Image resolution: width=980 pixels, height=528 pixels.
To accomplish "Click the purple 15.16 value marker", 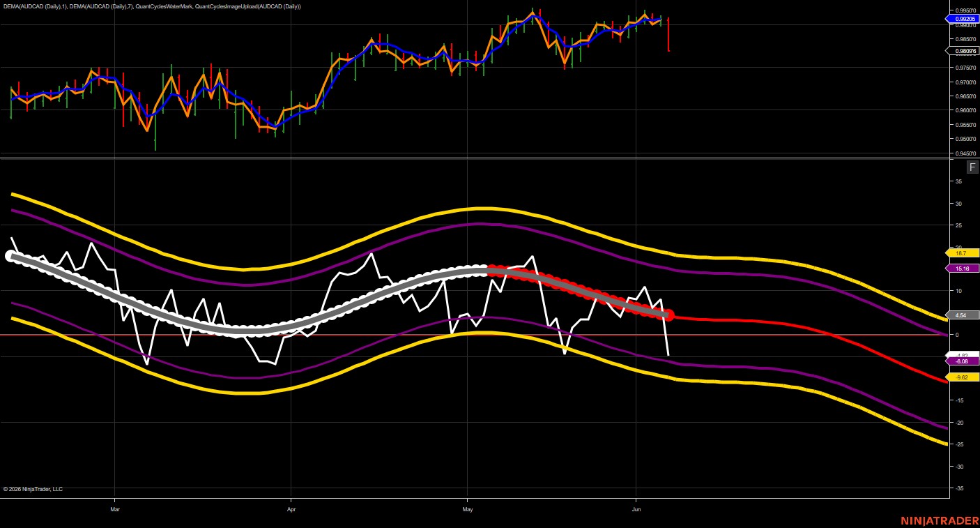I will coord(963,269).
